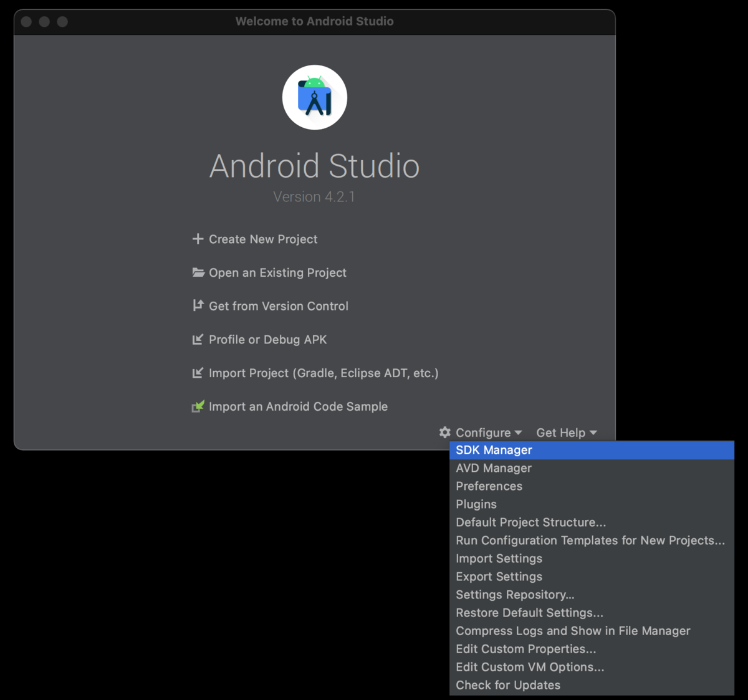Click the import arrow icon beside Import Project
Viewport: 748px width, 700px height.
coord(198,373)
